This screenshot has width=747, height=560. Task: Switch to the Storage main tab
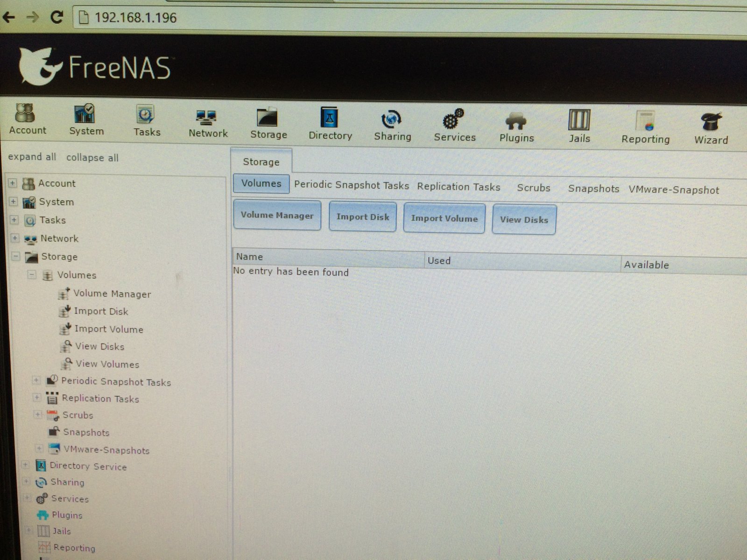coord(261,162)
